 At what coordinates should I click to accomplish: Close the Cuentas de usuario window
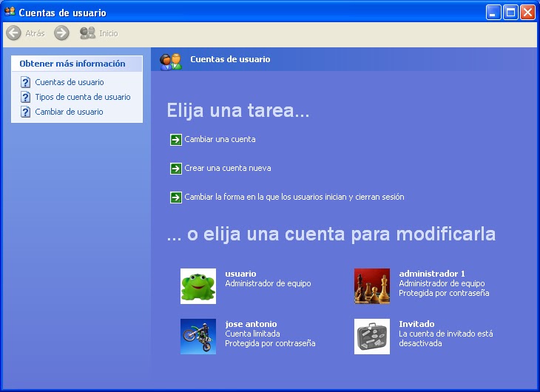pos(527,13)
